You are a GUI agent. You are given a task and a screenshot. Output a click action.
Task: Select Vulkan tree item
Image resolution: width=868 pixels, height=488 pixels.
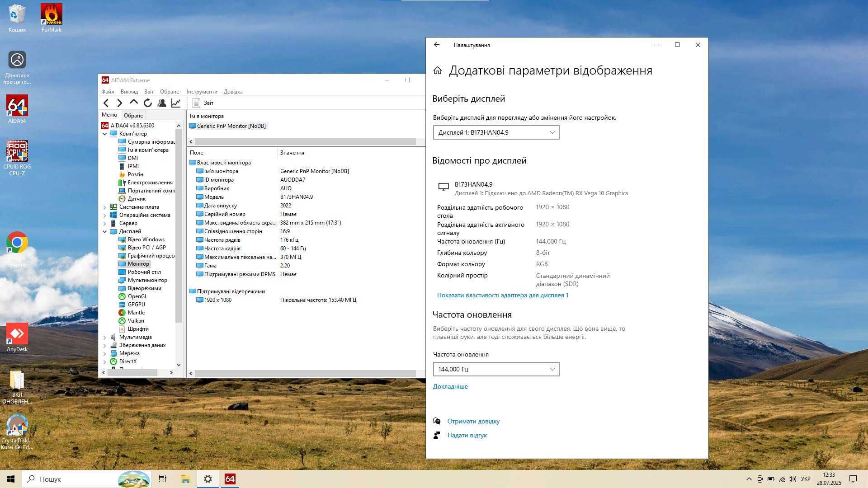tap(131, 321)
